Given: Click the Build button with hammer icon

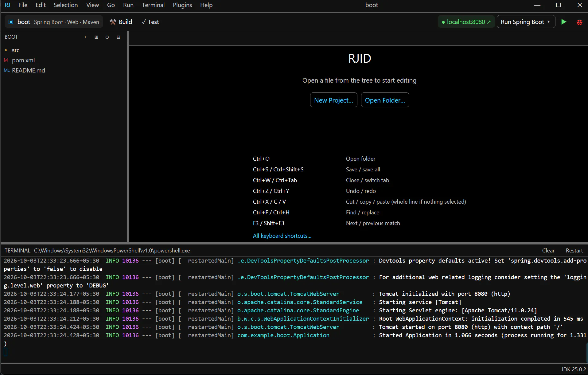Looking at the screenshot, I should click(121, 22).
